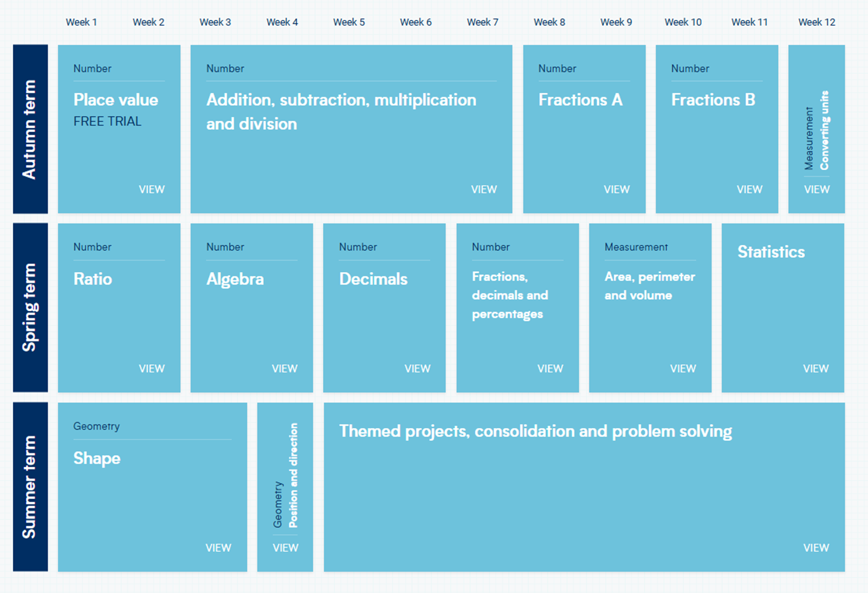This screenshot has height=593, width=868.
Task: Click the Place value title
Action: (116, 100)
